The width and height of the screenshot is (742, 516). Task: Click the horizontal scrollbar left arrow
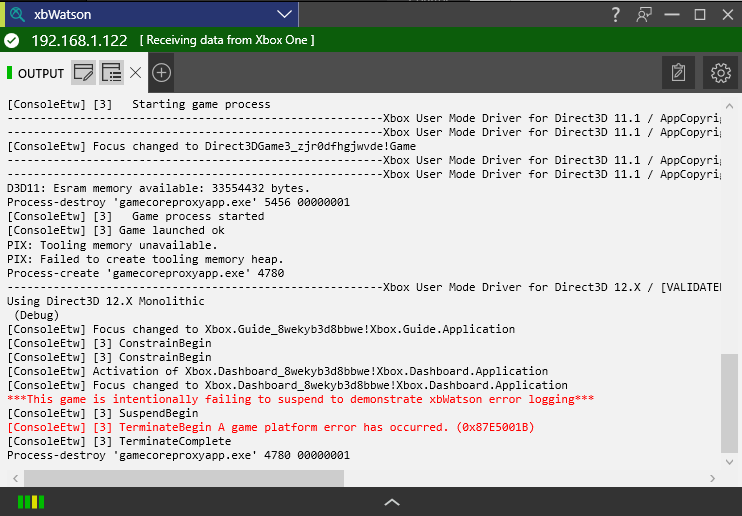[x=15, y=479]
